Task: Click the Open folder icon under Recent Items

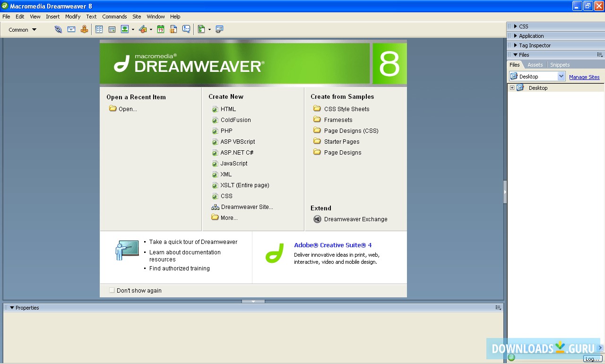Action: coord(112,109)
